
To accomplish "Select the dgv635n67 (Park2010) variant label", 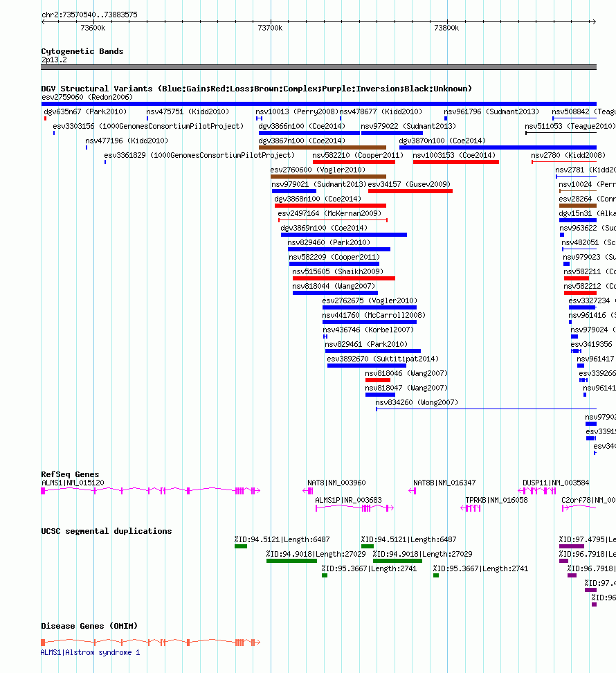I will point(85,111).
